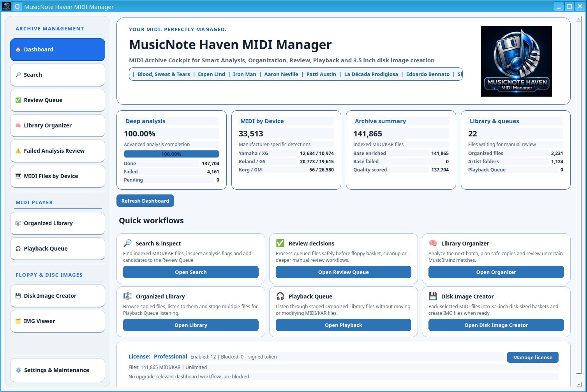Click the Open Disk Image Creator button
This screenshot has height=392, width=587.
(x=496, y=325)
